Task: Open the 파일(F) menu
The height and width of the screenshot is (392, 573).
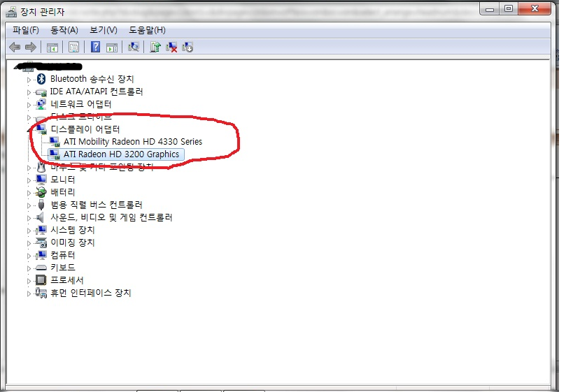Action: (26, 30)
